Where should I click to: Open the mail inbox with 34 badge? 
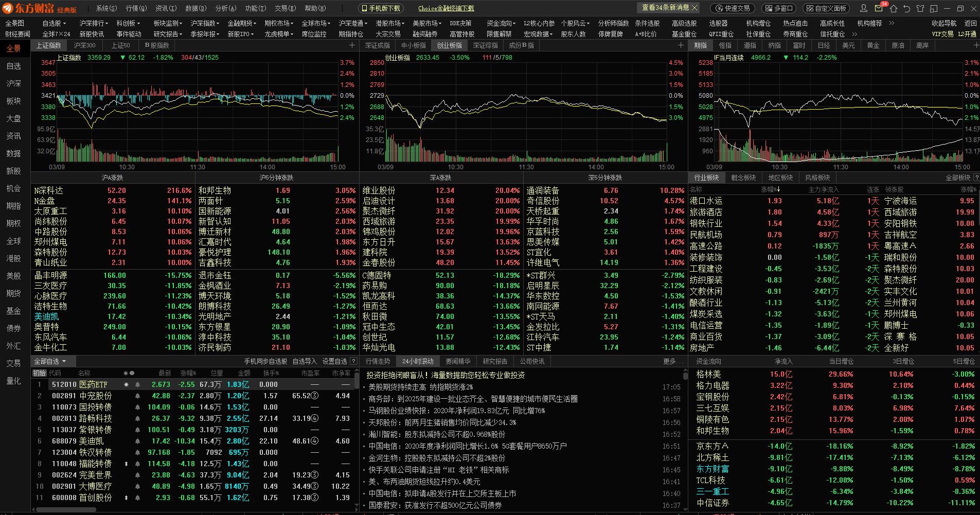point(879,8)
